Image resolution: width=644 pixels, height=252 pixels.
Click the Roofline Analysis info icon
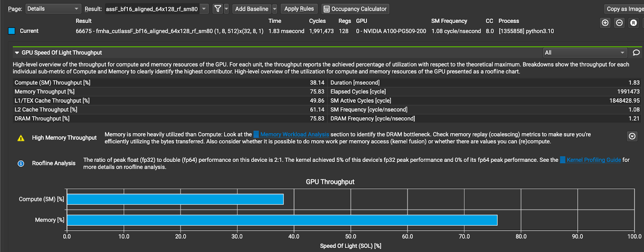click(21, 164)
